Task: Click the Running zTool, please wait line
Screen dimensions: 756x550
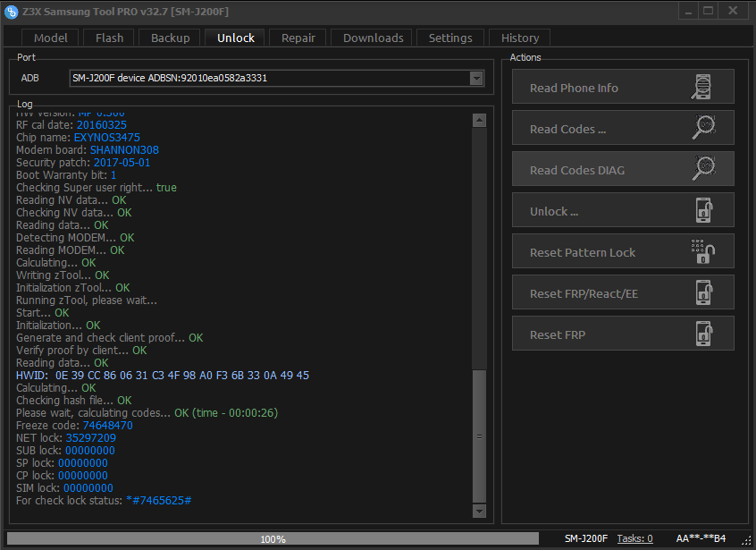Action: (87, 300)
